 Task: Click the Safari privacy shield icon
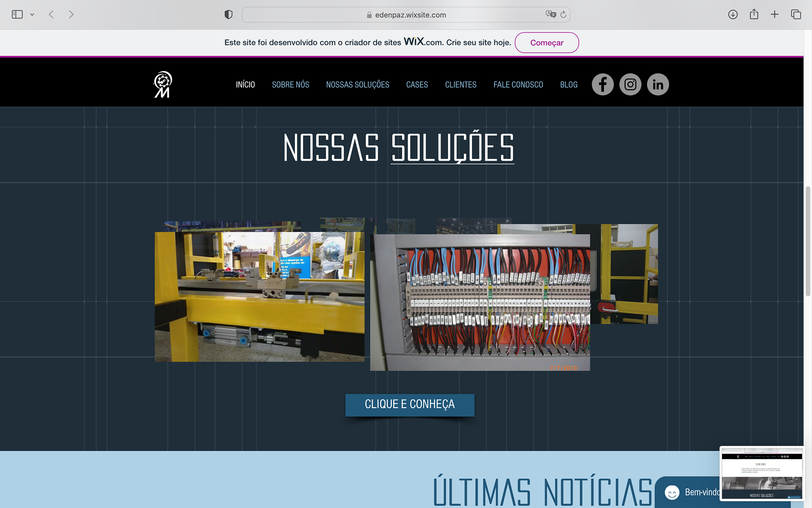tap(228, 15)
